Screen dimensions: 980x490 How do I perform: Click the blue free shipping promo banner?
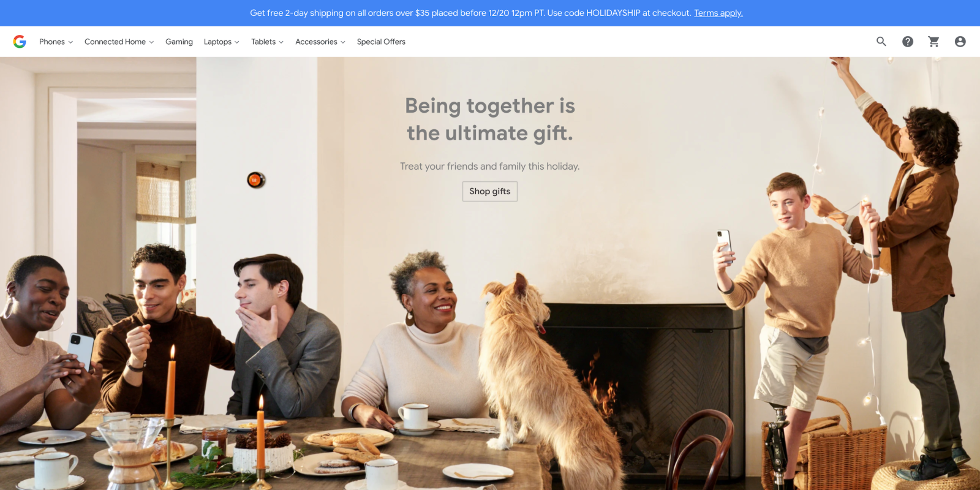tap(490, 13)
